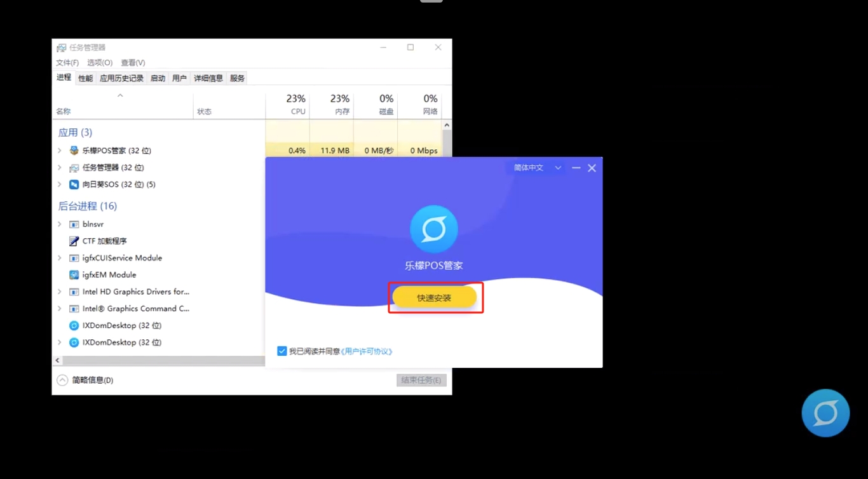Expand the igfxCUIService Module row

[x=59, y=258]
